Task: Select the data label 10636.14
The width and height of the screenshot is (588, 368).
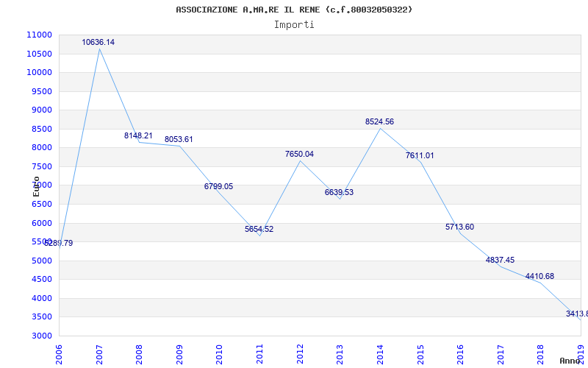Action: pos(98,43)
